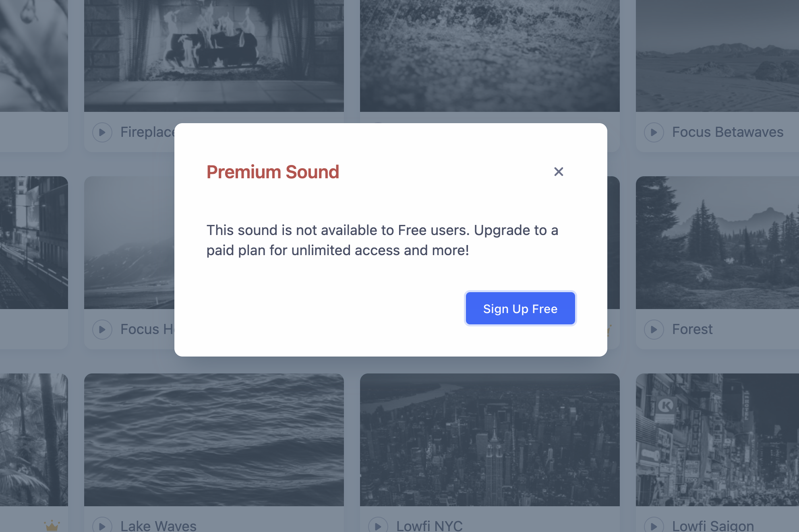This screenshot has width=799, height=532.
Task: Play the Forest sound
Action: click(654, 330)
